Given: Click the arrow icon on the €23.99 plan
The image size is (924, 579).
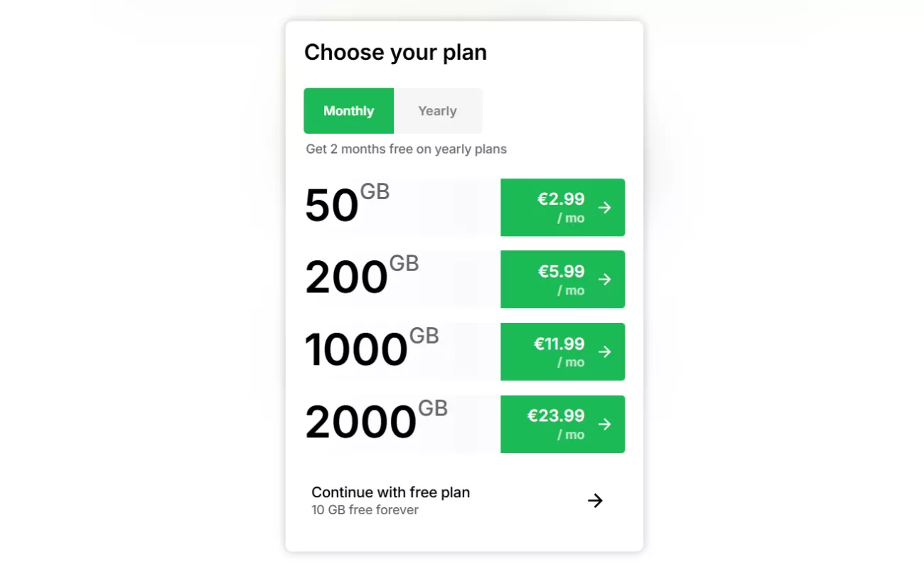Looking at the screenshot, I should coord(604,424).
